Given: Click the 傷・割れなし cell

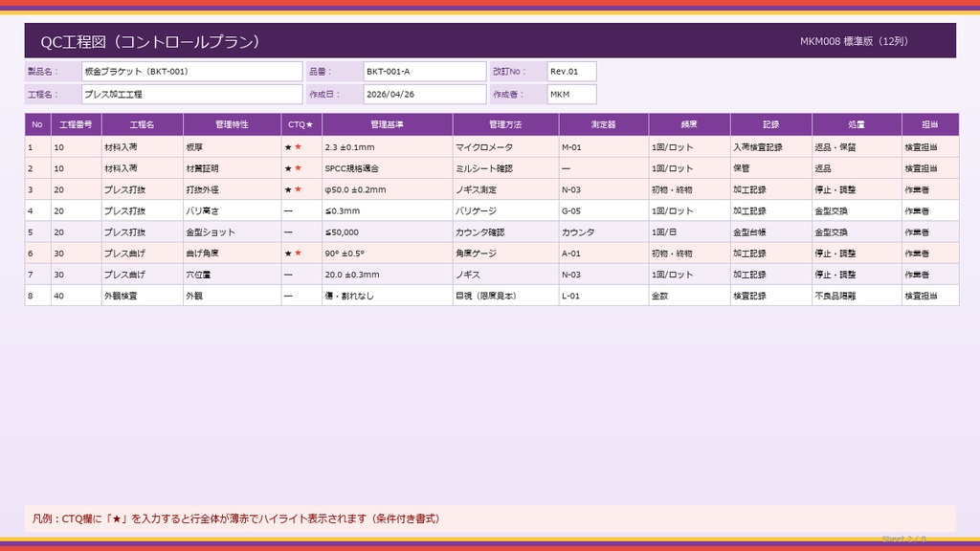Looking at the screenshot, I should pos(387,297).
